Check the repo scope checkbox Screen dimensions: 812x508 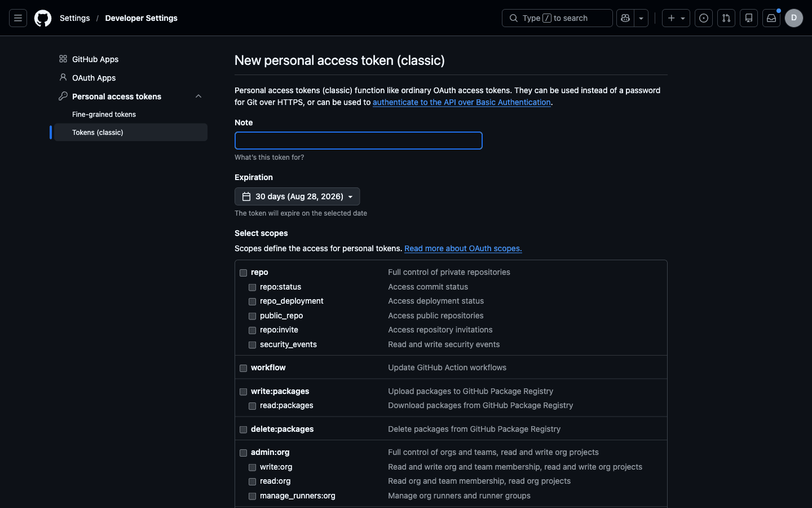click(244, 273)
